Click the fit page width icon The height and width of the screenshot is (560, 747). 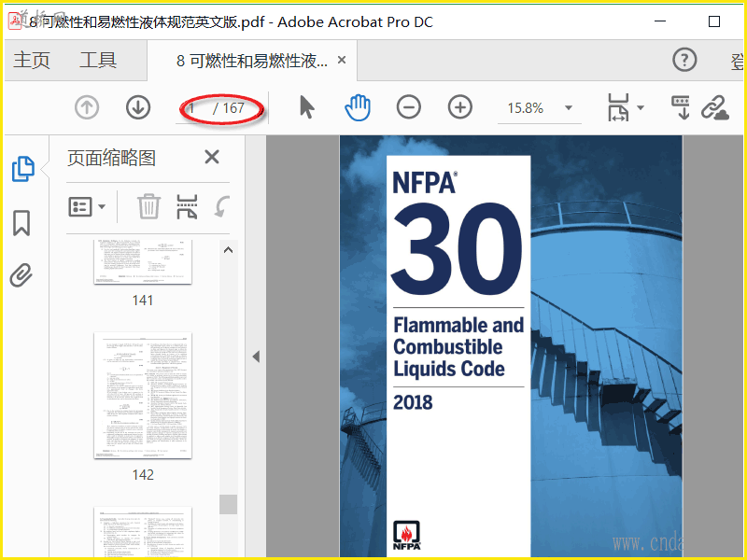tap(618, 107)
